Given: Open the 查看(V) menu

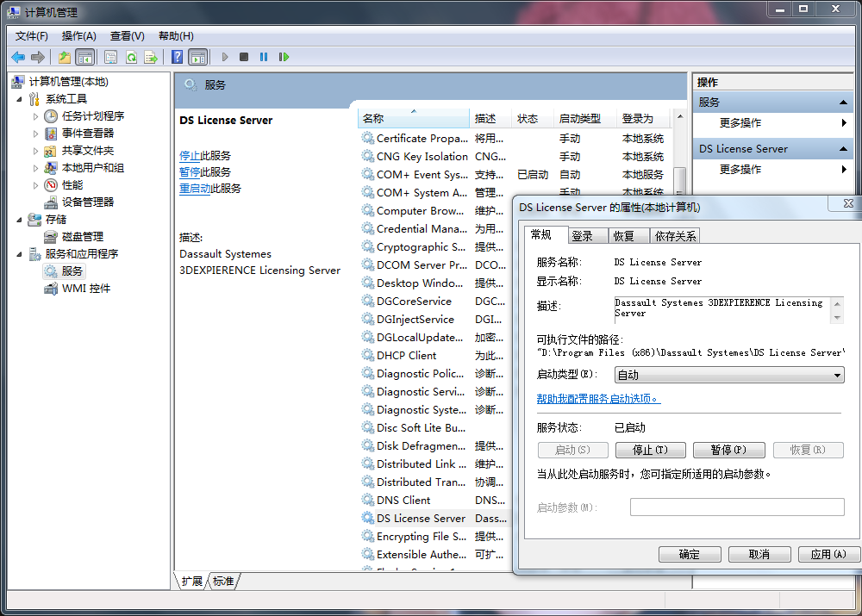Looking at the screenshot, I should click(125, 35).
